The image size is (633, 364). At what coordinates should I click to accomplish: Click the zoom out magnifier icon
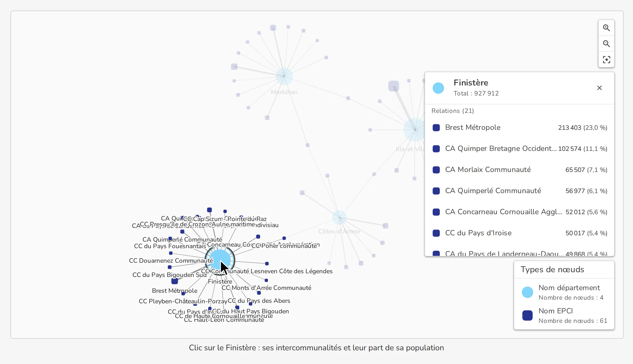(606, 44)
